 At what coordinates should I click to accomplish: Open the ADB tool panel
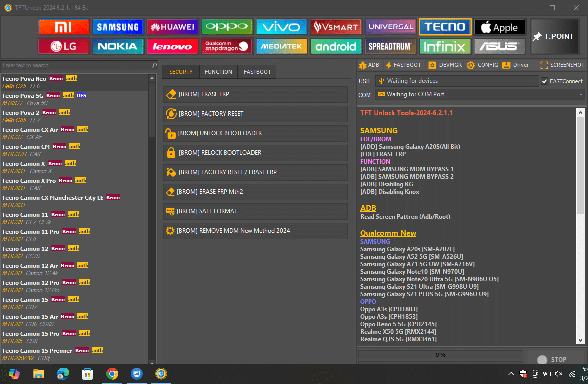click(x=368, y=65)
